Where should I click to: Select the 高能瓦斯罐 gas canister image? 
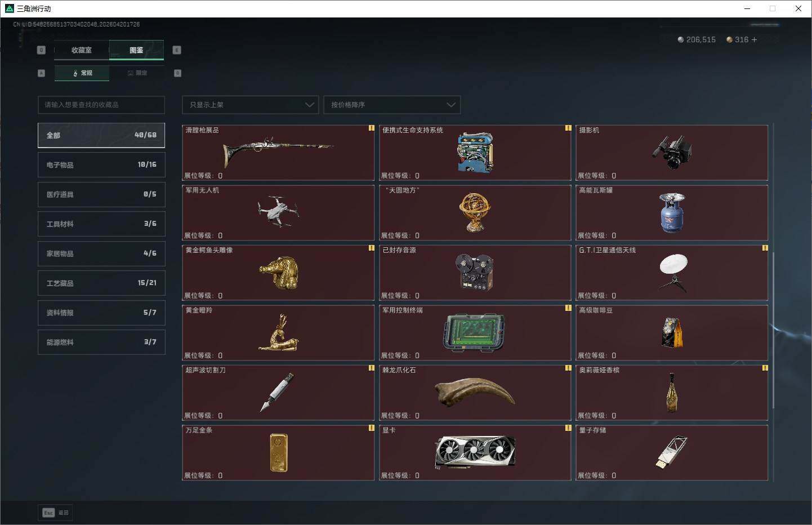[672, 212]
